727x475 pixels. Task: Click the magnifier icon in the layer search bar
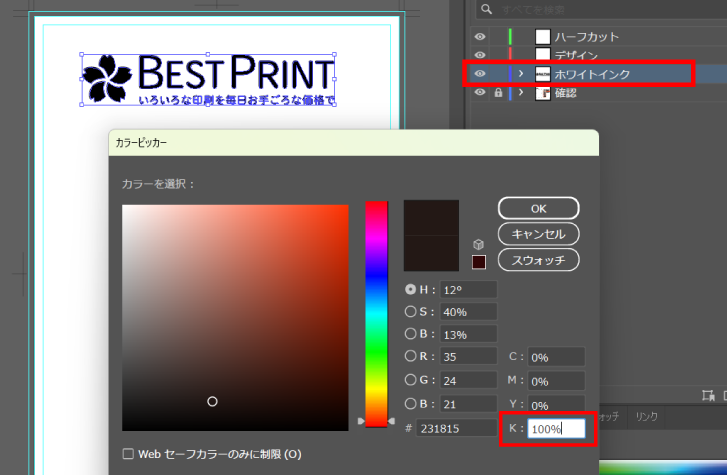click(485, 10)
